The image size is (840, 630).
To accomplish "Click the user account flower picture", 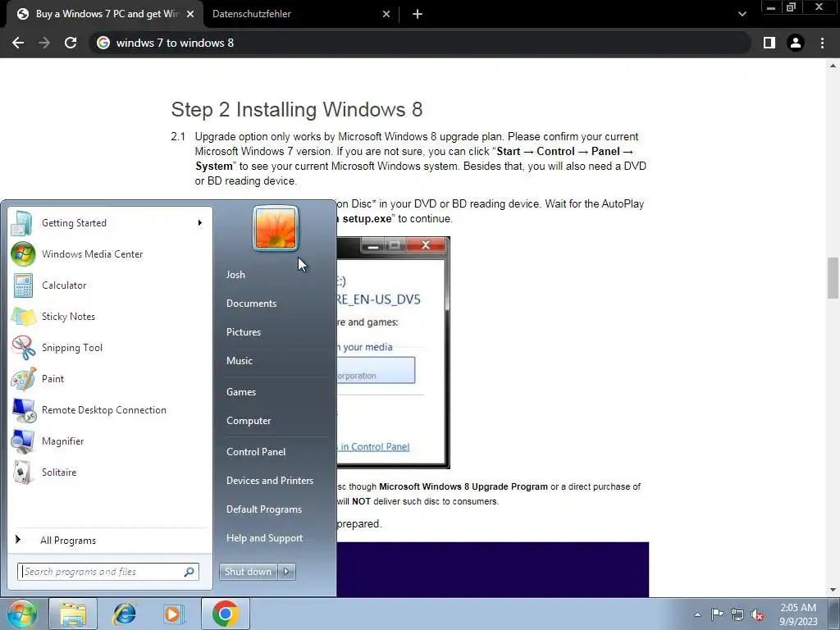I will 276,228.
